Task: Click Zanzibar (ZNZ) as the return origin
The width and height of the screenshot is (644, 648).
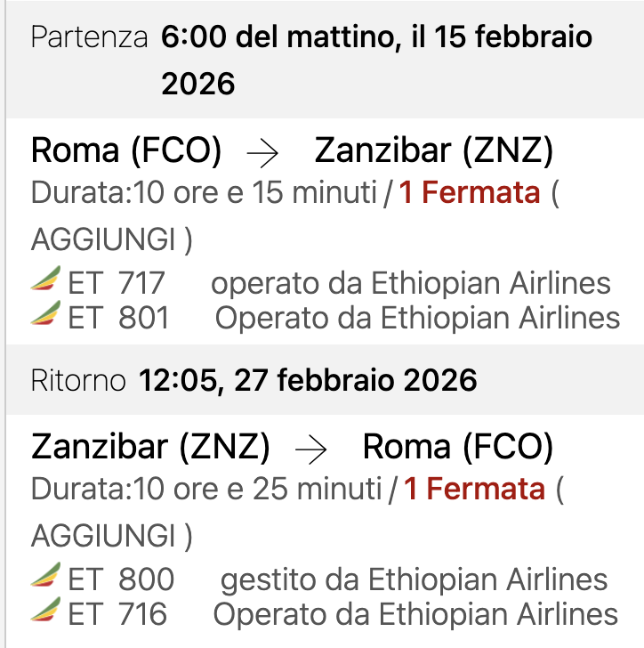Action: (x=150, y=447)
